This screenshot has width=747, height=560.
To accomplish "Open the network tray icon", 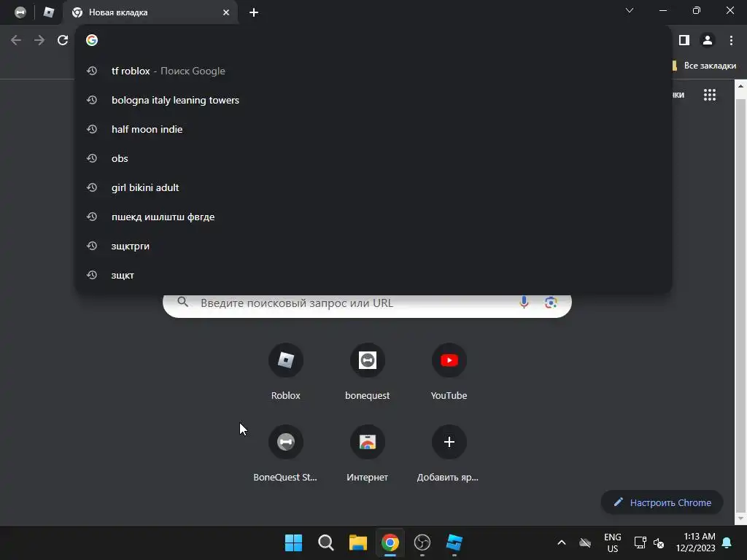I will click(640, 542).
